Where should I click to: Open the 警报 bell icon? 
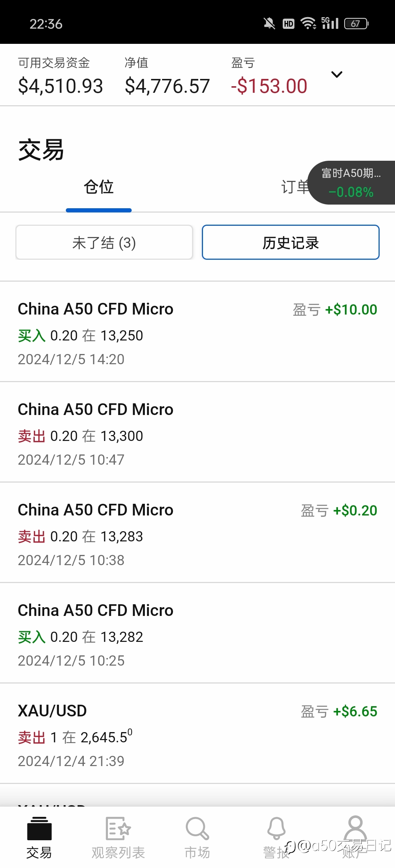(x=276, y=829)
